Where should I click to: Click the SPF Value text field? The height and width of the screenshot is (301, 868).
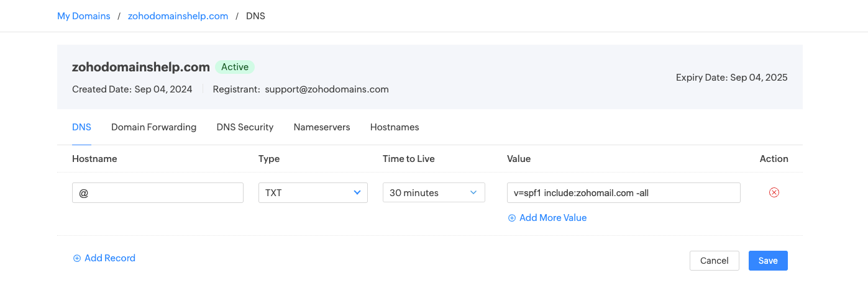coord(623,192)
